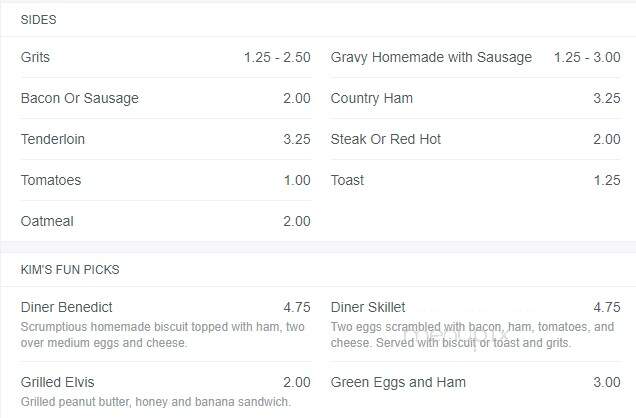The image size is (636, 418).
Task: Click the Grits price 1.25 - 2.50
Action: click(277, 57)
